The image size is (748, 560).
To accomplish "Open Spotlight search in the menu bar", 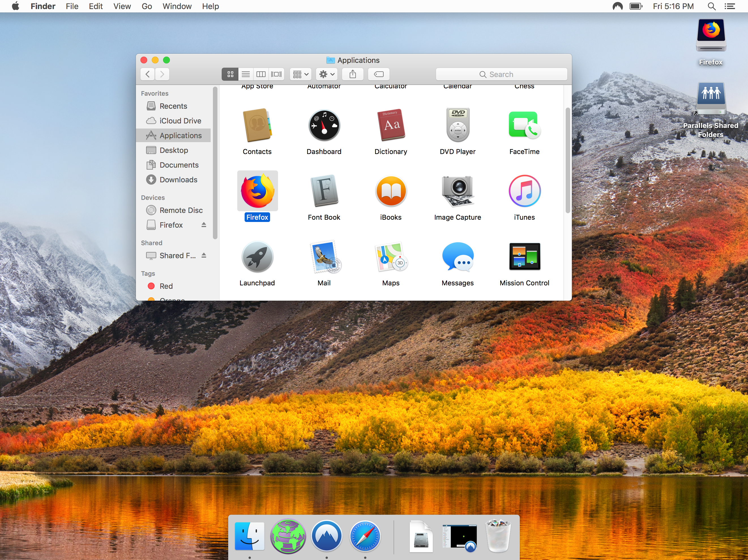I will coord(711,6).
